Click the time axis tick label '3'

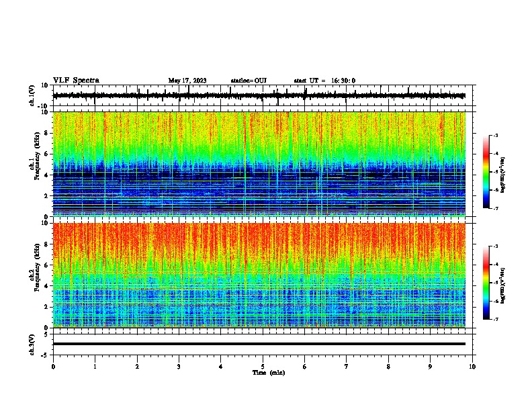(x=179, y=367)
